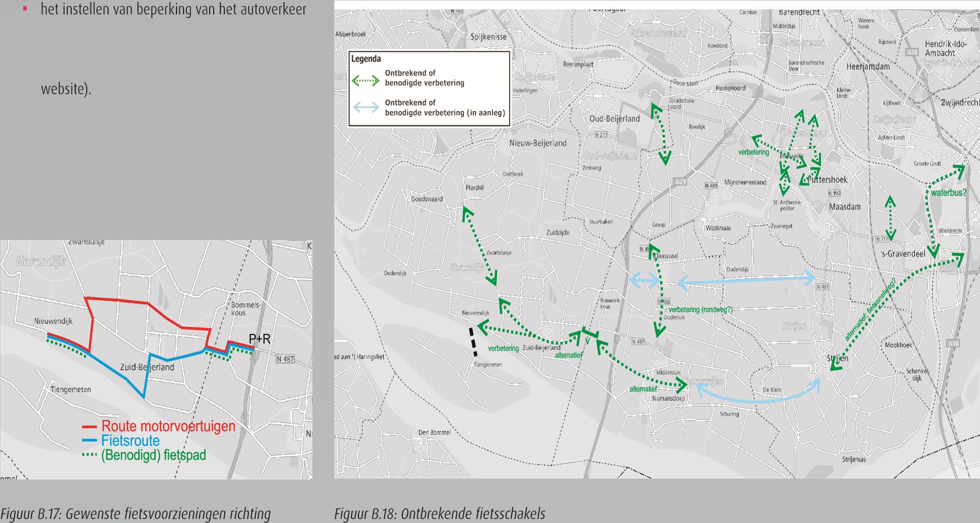
Task: Click the Oud-Beijerland town label
Action: coord(614,119)
